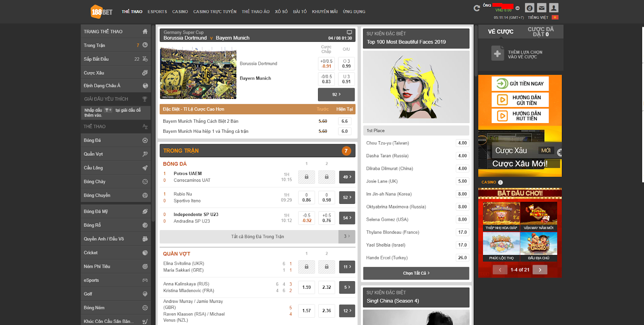Pick Selena Gomez odds 8.00

pos(462,220)
